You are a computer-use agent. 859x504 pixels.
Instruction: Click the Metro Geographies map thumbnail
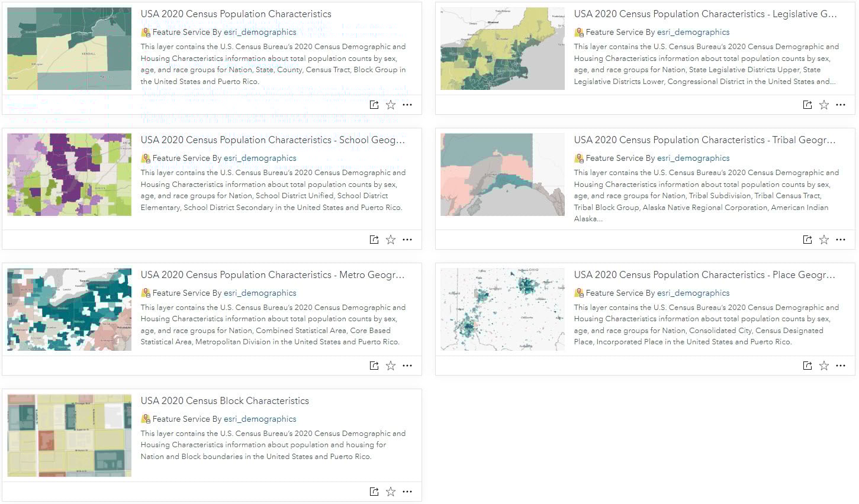pos(69,309)
